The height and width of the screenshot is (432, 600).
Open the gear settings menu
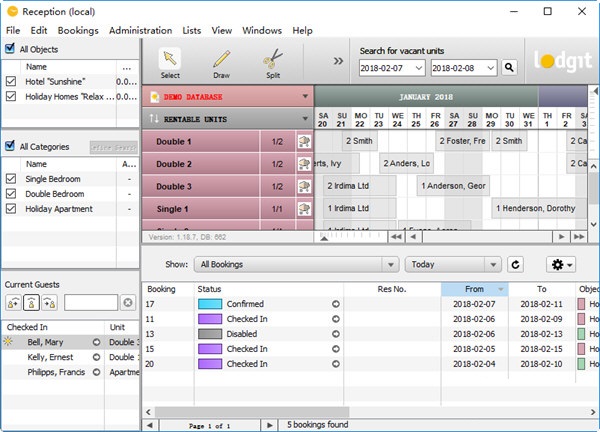coord(561,264)
